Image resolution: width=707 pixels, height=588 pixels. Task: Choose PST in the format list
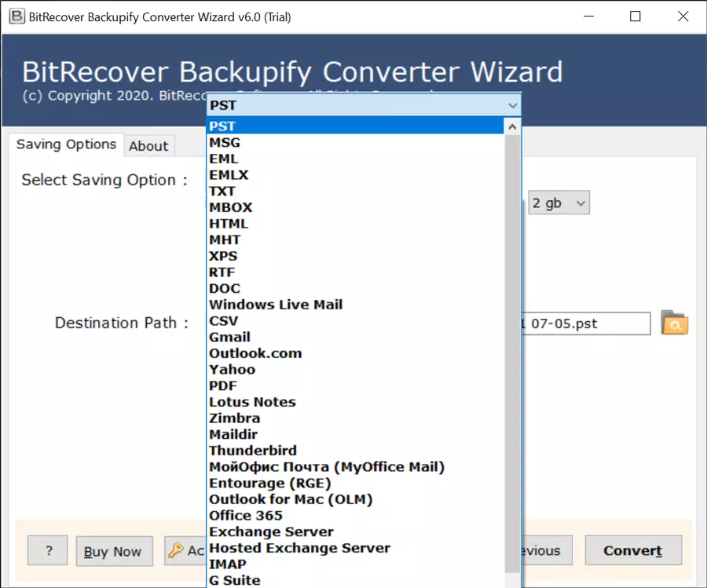[x=355, y=126]
